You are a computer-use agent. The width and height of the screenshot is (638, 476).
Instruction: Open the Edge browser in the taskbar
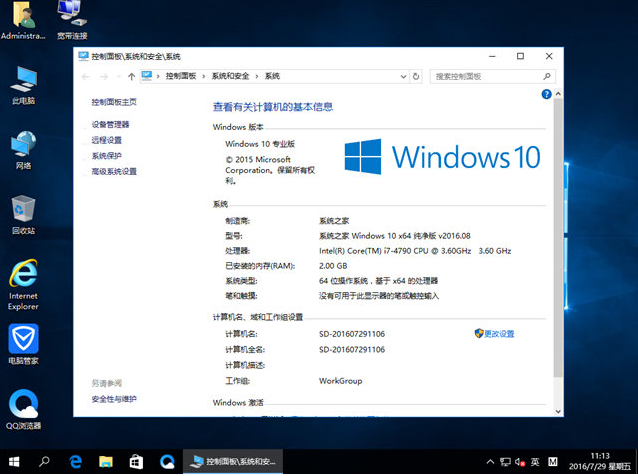pyautogui.click(x=74, y=462)
